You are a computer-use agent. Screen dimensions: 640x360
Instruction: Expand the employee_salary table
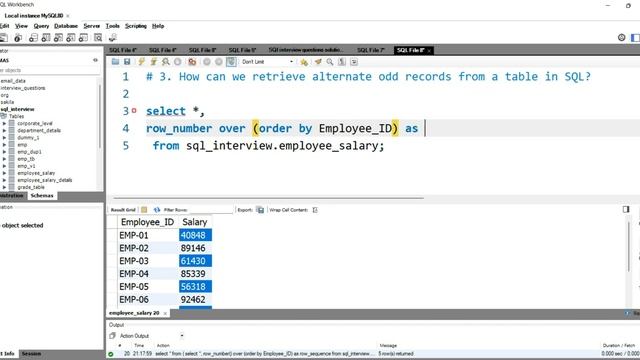point(4,173)
